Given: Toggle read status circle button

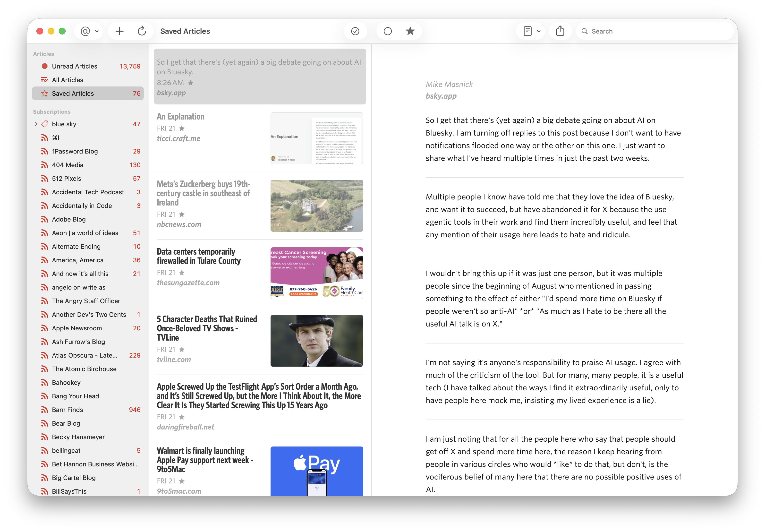Looking at the screenshot, I should click(x=388, y=31).
